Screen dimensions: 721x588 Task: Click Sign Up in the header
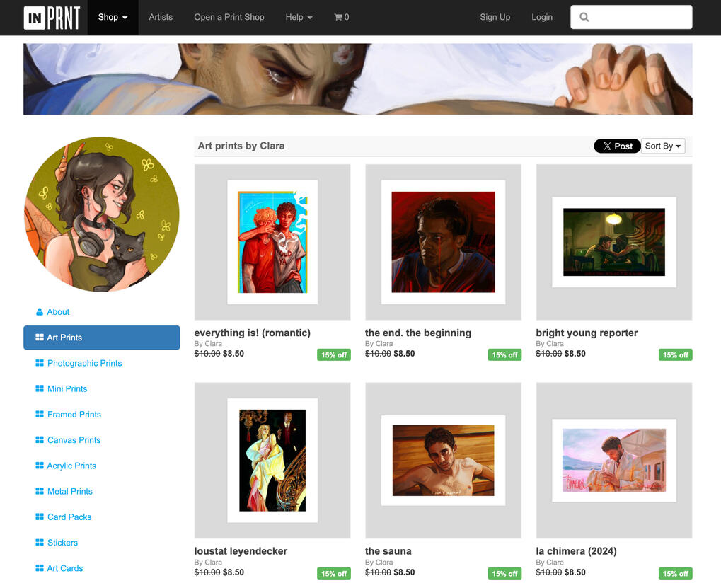tap(495, 17)
